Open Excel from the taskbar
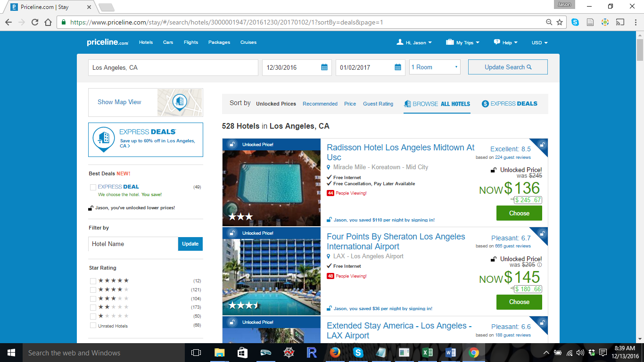Viewport: 644px width, 362px height. [x=428, y=353]
